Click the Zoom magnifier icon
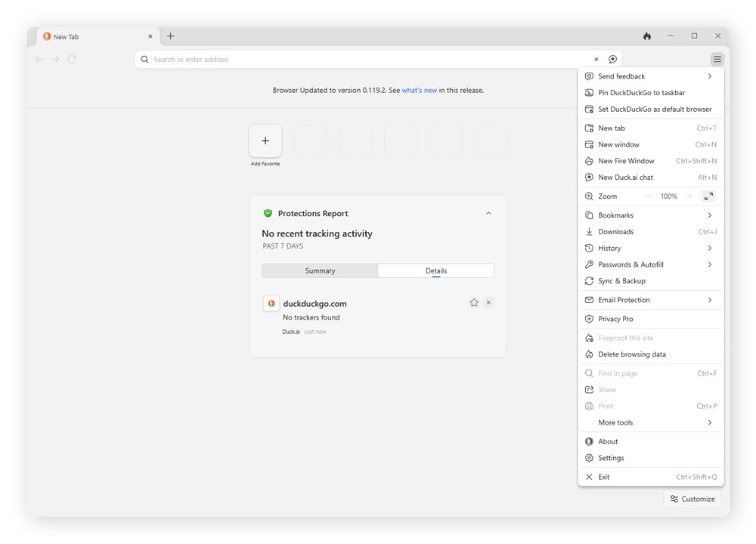The width and height of the screenshot is (756, 544). (589, 196)
